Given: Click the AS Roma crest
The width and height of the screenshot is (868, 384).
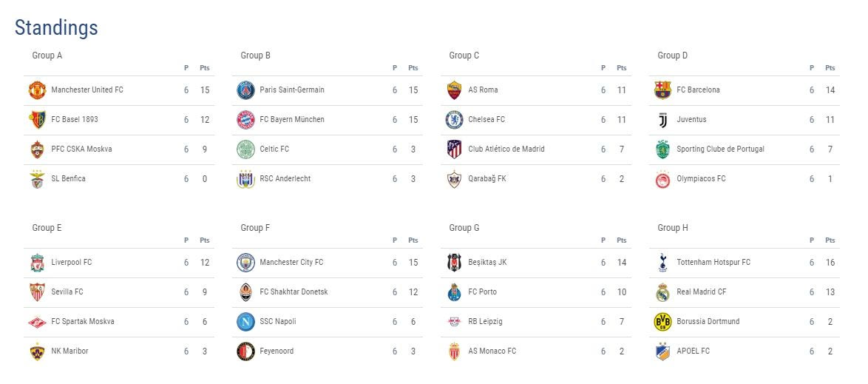Looking at the screenshot, I should 454,90.
